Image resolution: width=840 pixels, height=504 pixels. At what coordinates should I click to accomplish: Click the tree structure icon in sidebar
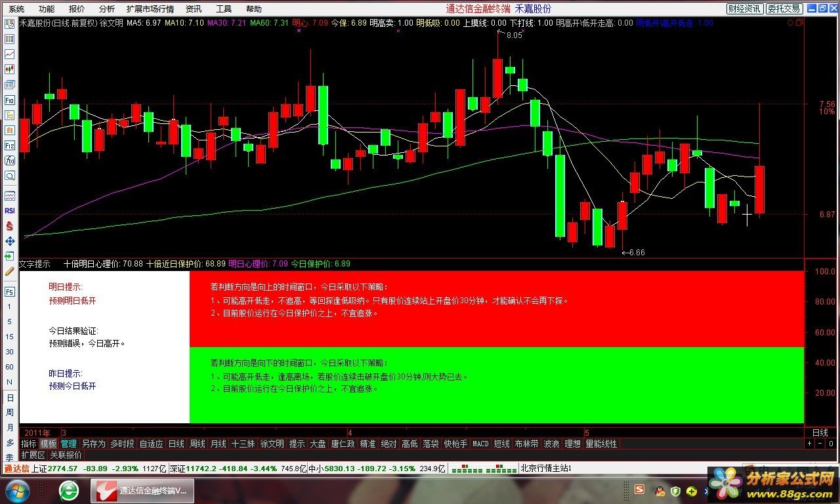10,115
